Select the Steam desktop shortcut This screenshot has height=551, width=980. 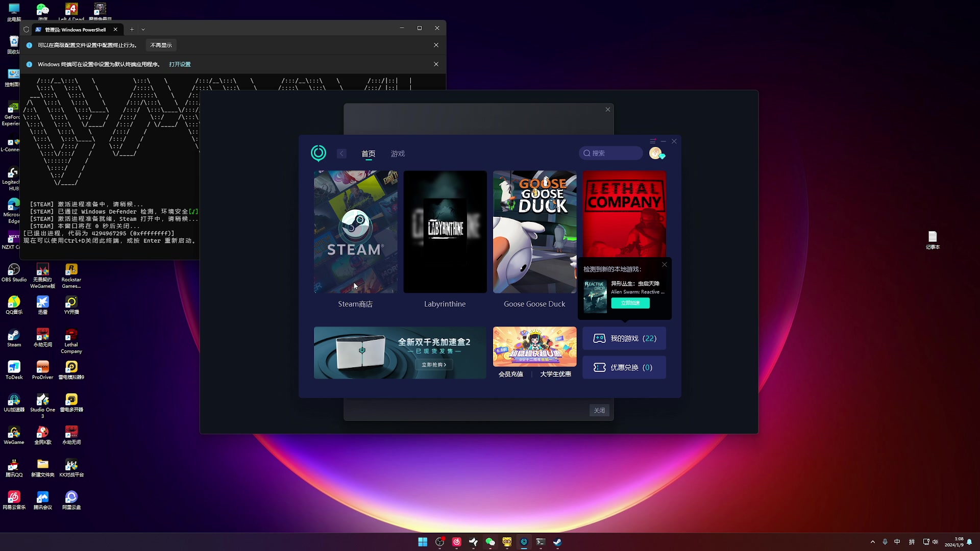pyautogui.click(x=14, y=338)
